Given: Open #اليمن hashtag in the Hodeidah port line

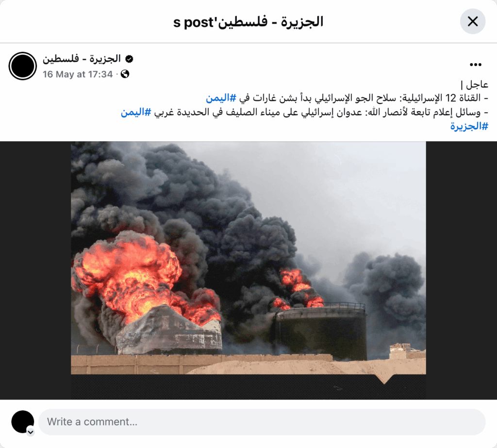Looking at the screenshot, I should pyautogui.click(x=136, y=112).
